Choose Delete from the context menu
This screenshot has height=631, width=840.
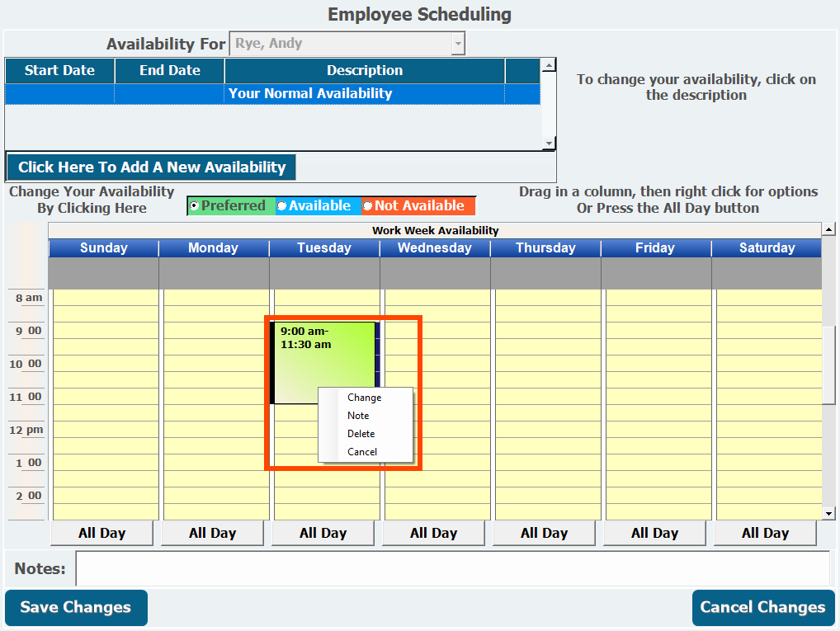361,434
